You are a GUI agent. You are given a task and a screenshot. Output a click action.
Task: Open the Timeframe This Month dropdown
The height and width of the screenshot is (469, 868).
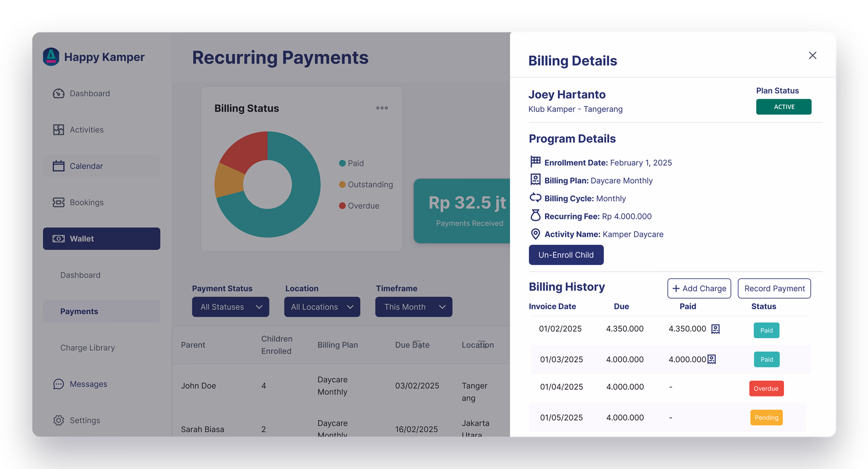point(414,307)
